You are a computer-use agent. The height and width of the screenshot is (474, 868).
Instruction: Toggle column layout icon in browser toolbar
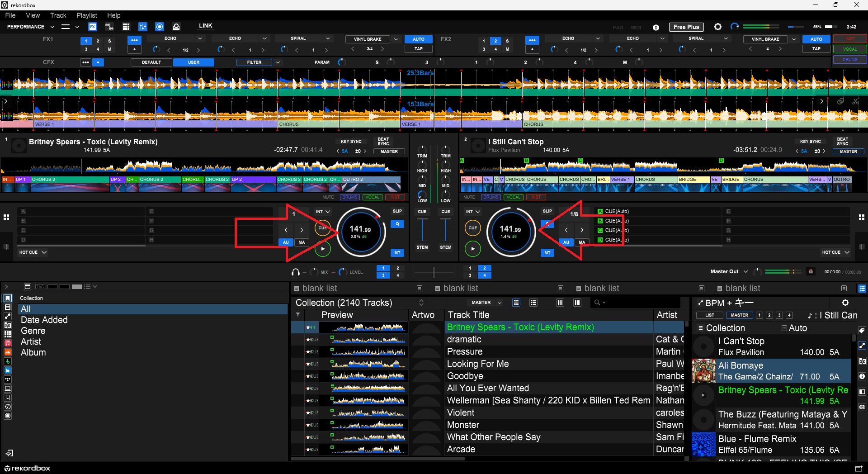pyautogui.click(x=560, y=303)
